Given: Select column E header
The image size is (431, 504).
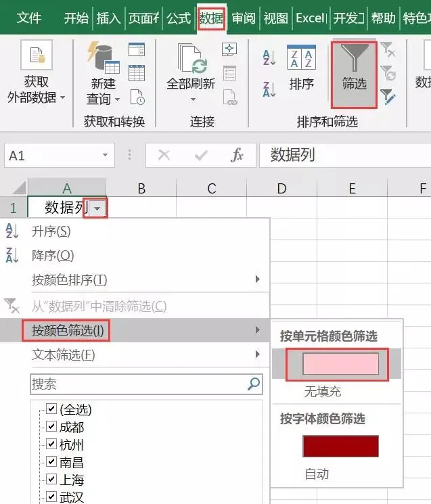Looking at the screenshot, I should pos(353,187).
